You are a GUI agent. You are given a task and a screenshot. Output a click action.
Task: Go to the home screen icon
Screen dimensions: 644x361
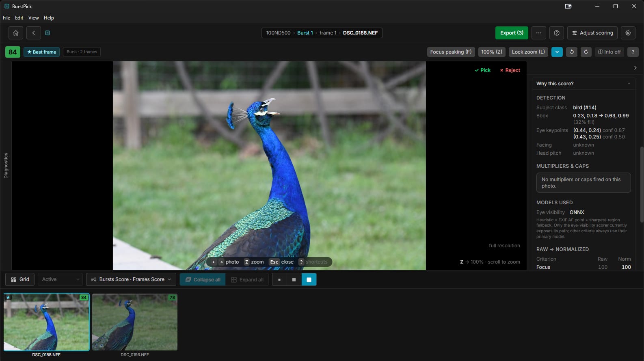[16, 33]
